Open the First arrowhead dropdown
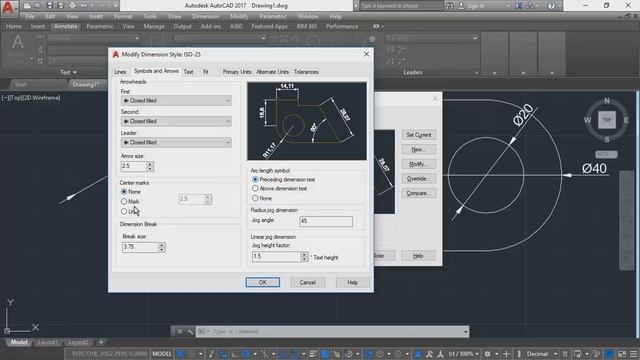The width and height of the screenshot is (640, 360). tap(176, 100)
